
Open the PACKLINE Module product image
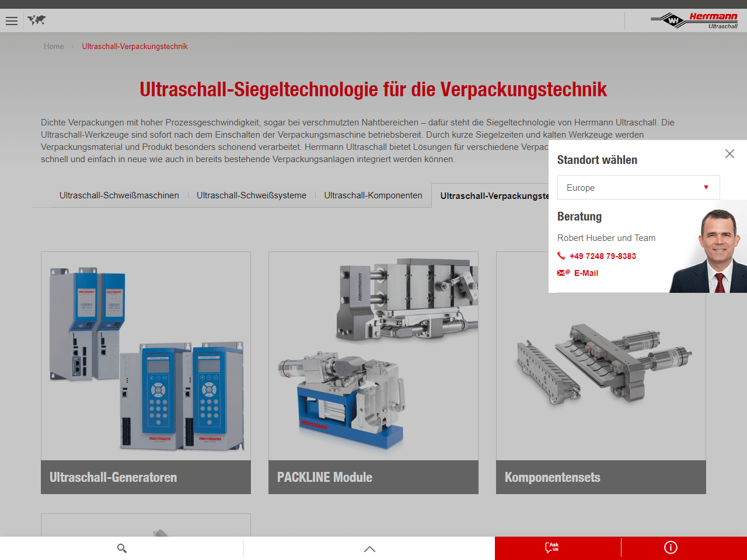pyautogui.click(x=373, y=356)
